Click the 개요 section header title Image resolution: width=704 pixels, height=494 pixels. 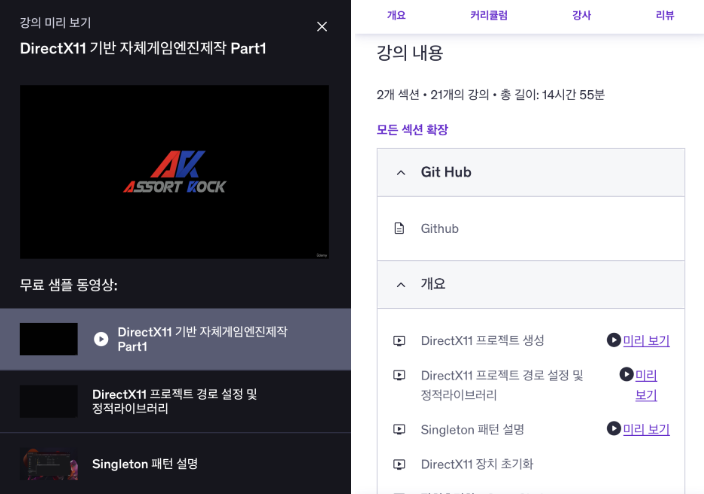[433, 284]
